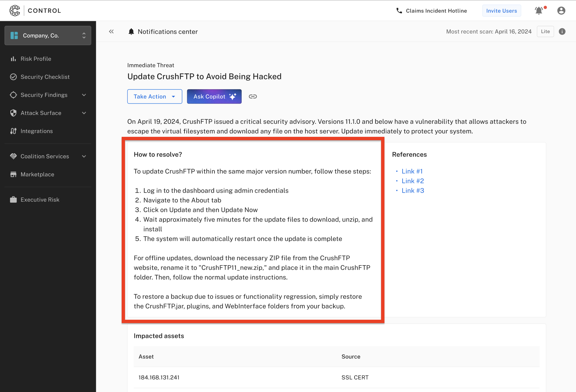Select the Lite plan badge
The height and width of the screenshot is (392, 576).
tap(545, 32)
